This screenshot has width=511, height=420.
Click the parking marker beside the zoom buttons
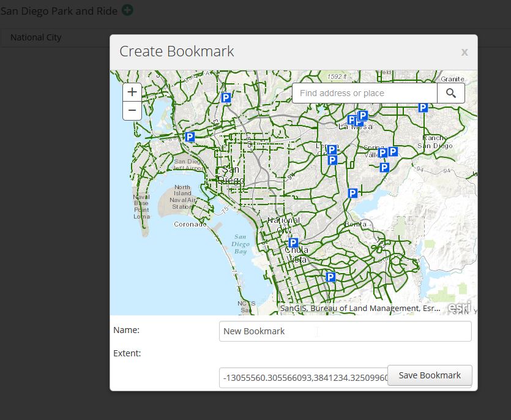click(x=226, y=97)
